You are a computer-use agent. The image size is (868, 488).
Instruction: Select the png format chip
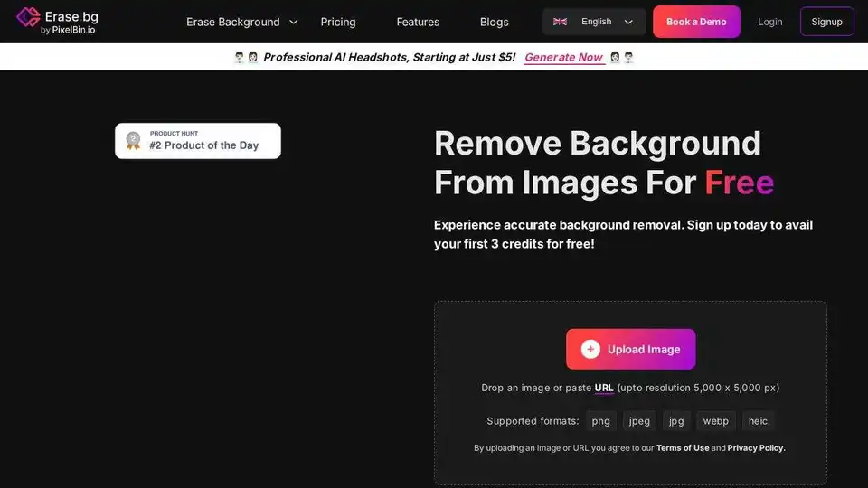[600, 421]
